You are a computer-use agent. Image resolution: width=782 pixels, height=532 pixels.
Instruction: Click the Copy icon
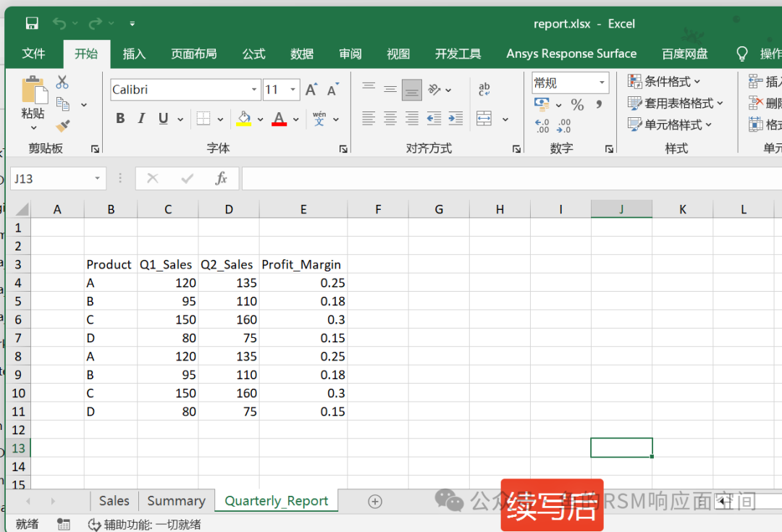point(63,104)
